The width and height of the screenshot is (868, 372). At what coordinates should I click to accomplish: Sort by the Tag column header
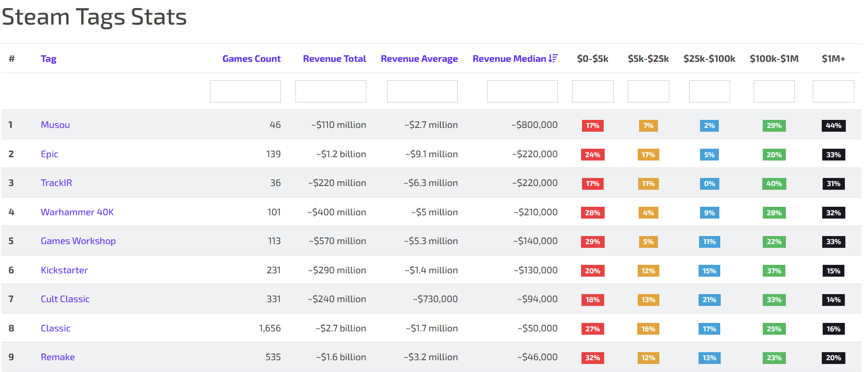click(49, 59)
